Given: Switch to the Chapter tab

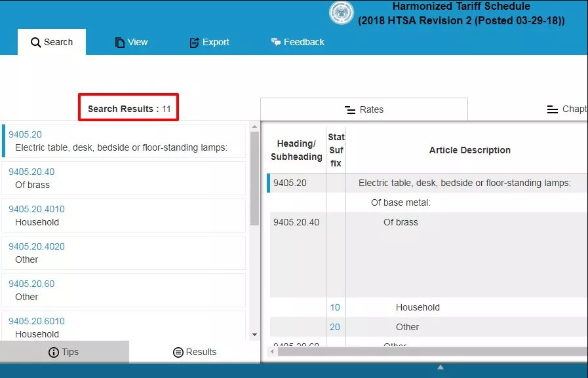Looking at the screenshot, I should [x=566, y=109].
